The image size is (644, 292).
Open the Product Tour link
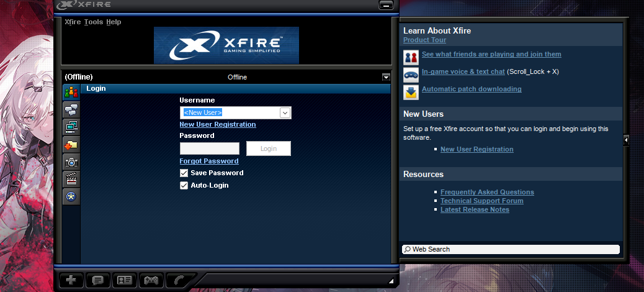click(424, 40)
